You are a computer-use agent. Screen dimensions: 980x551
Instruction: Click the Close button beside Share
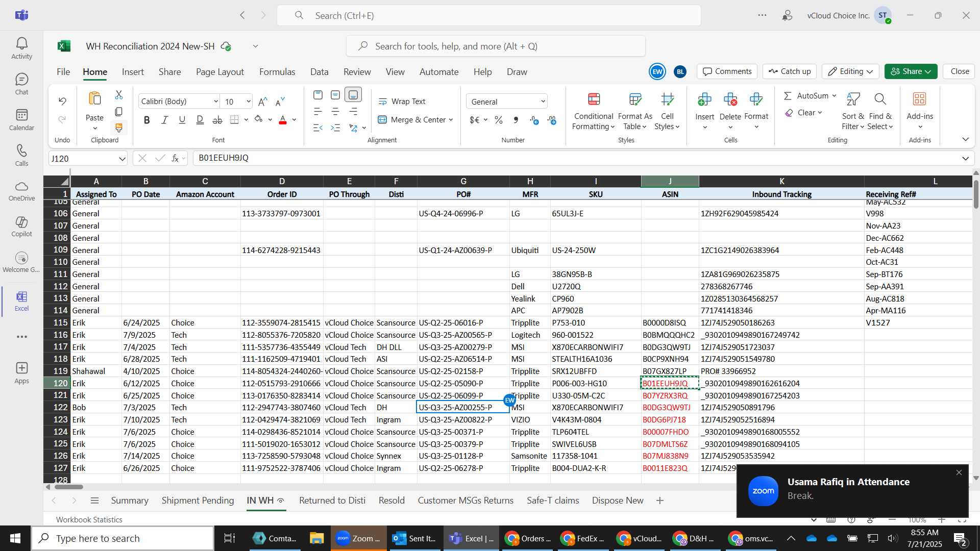pyautogui.click(x=960, y=71)
